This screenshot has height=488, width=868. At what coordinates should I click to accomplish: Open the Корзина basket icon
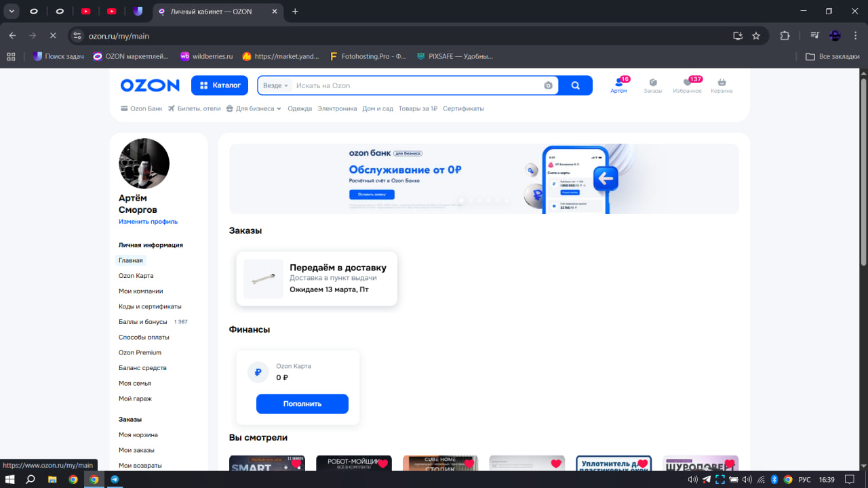pyautogui.click(x=722, y=85)
